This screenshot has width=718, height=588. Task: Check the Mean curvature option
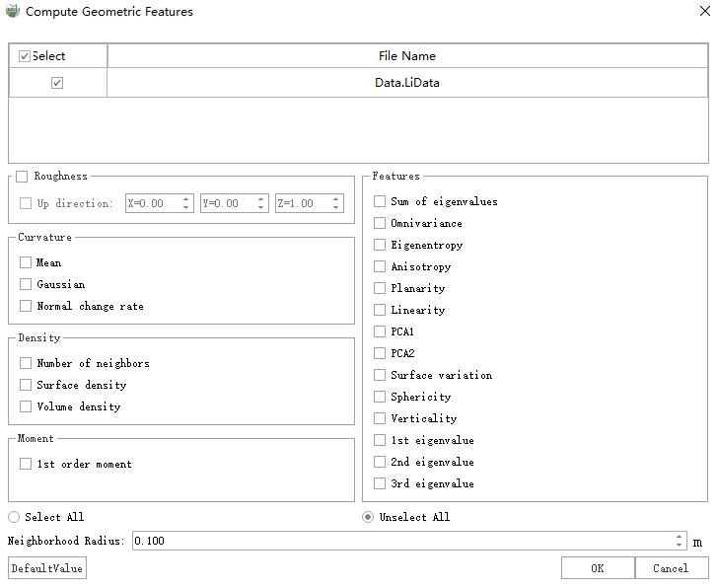26,263
